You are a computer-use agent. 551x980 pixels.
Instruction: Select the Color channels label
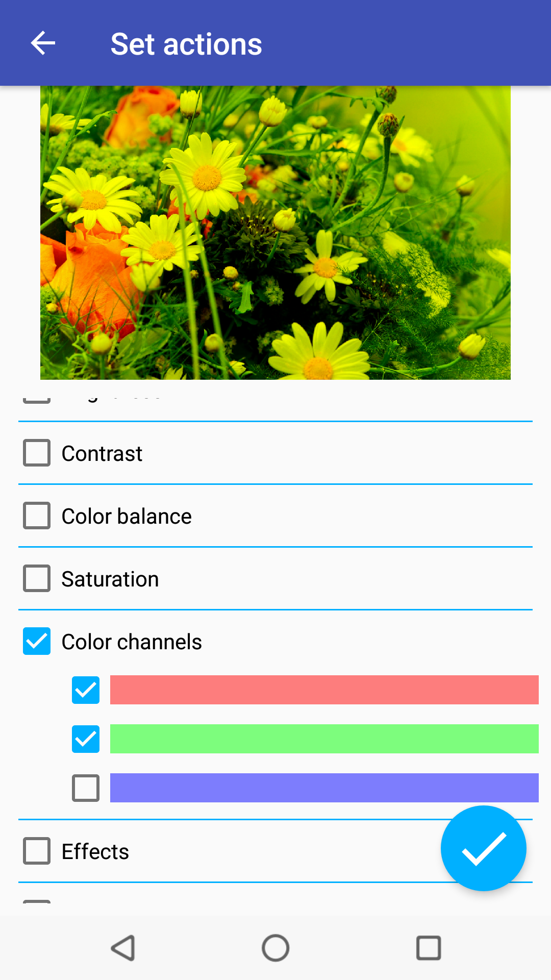coord(132,642)
